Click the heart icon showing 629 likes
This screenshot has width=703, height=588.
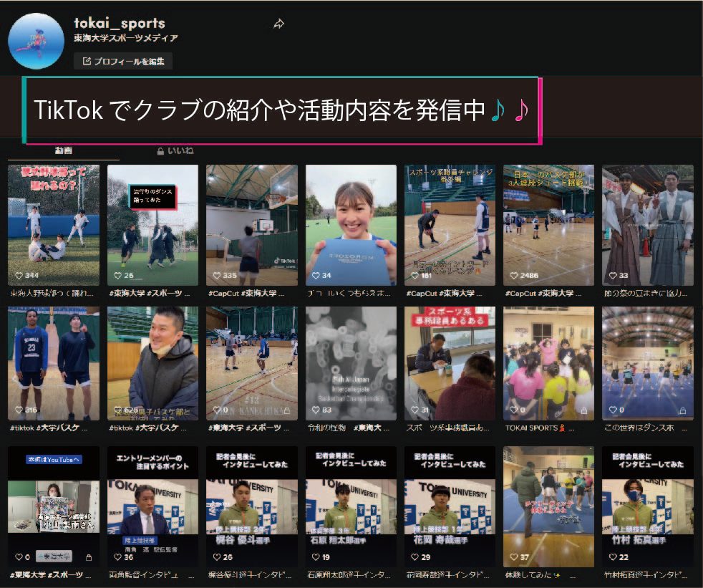coord(117,410)
